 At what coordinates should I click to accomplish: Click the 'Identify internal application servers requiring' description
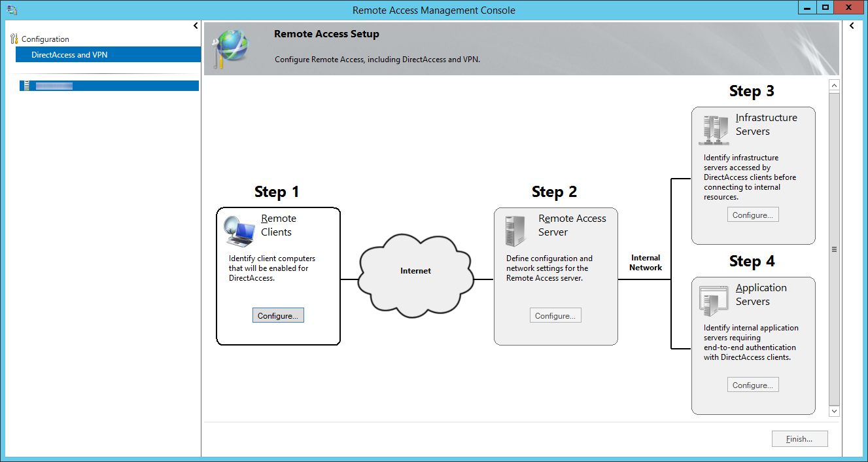click(752, 343)
